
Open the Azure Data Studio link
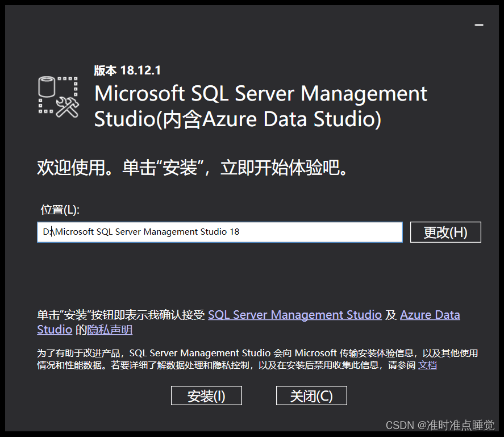pyautogui.click(x=430, y=315)
